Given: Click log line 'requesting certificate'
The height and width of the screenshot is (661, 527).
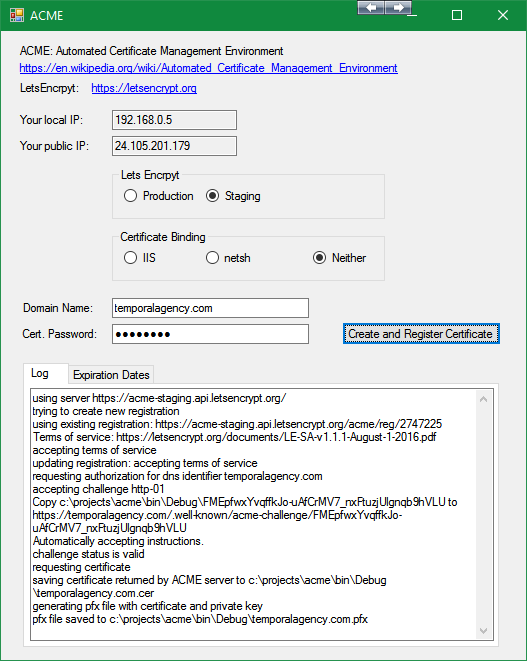Looking at the screenshot, I should (81, 567).
